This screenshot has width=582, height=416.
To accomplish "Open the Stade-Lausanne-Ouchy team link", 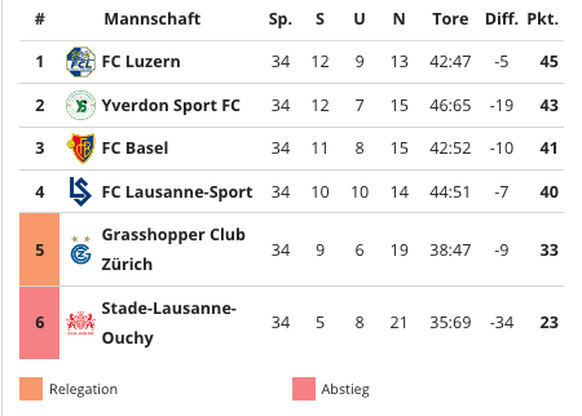I will [169, 323].
